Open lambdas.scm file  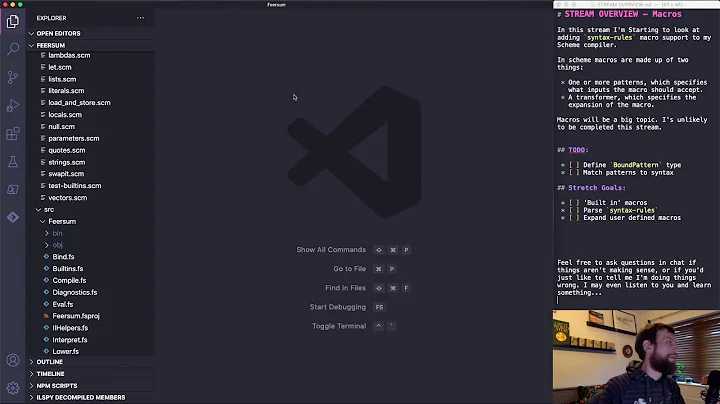tap(69, 55)
